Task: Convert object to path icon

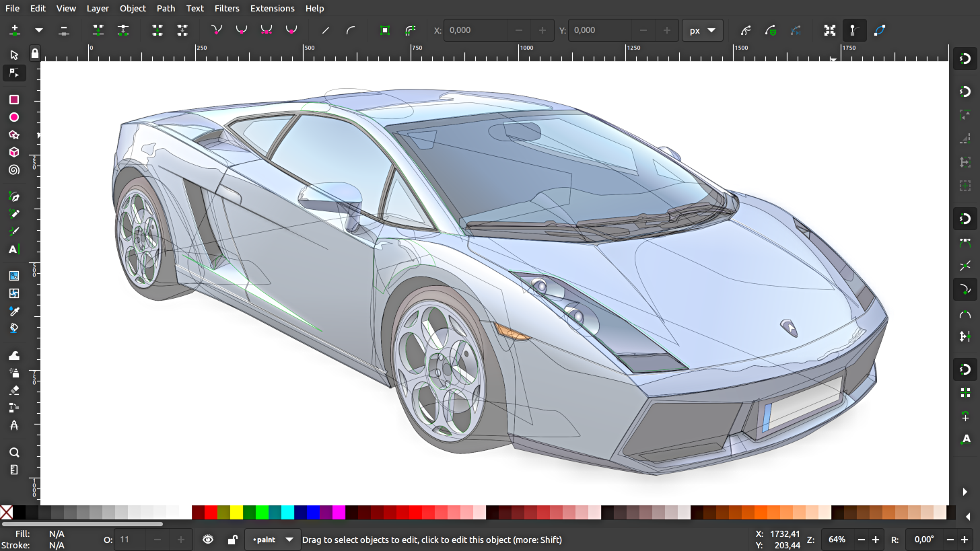Action: pos(385,30)
